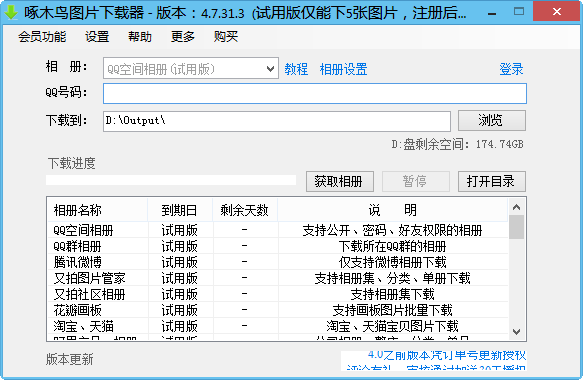This screenshot has height=380, width=583.
Task: Open the 相册设置 link
Action: 343,69
